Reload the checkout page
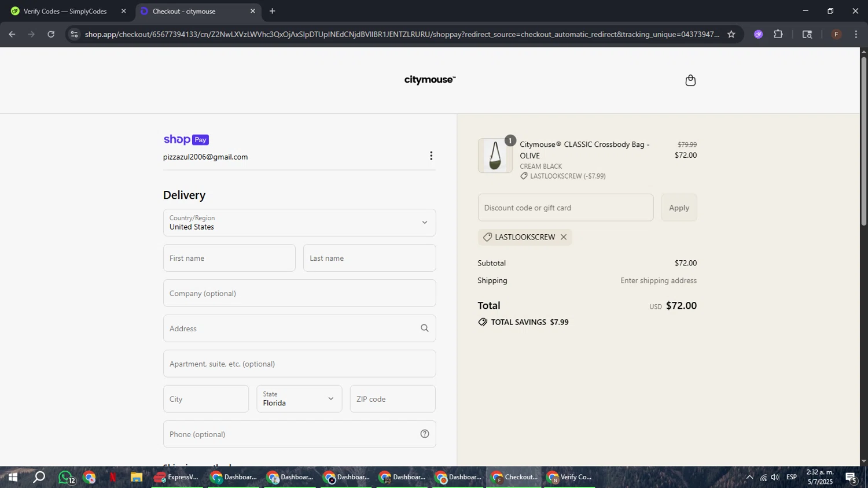Screen dimensions: 868x488 point(51,34)
